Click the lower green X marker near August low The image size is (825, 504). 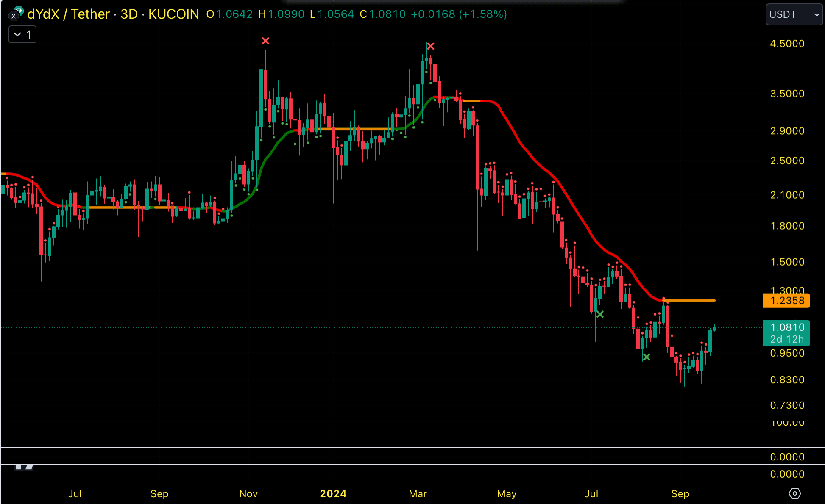click(646, 357)
